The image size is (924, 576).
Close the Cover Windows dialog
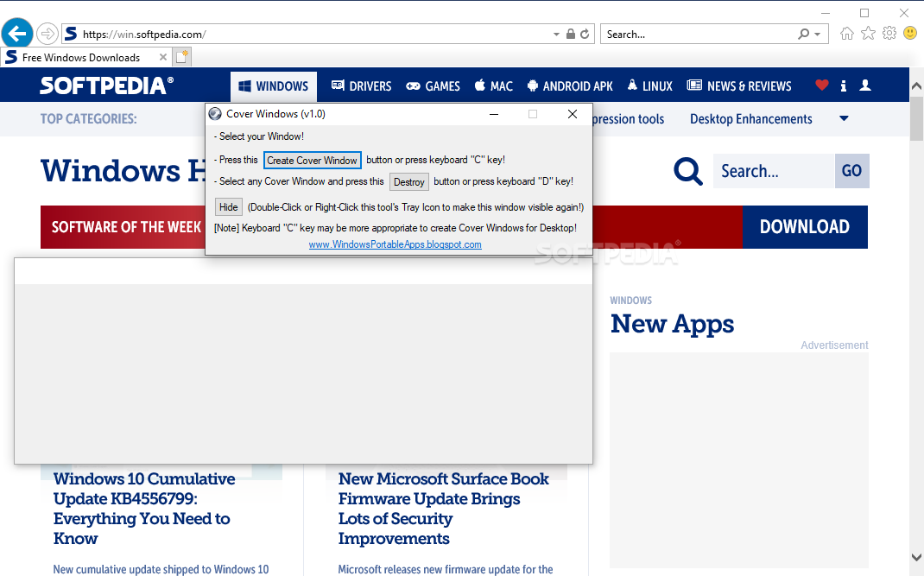pyautogui.click(x=573, y=114)
